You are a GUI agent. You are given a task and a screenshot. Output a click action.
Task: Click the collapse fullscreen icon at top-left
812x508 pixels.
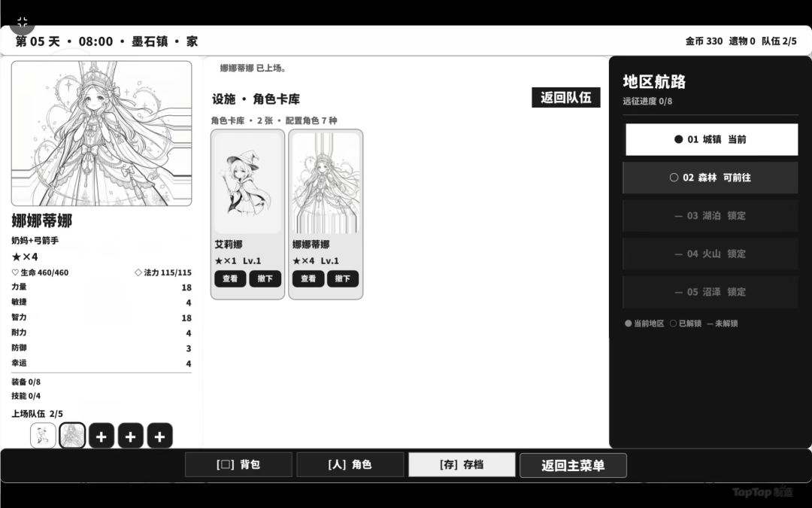click(22, 23)
